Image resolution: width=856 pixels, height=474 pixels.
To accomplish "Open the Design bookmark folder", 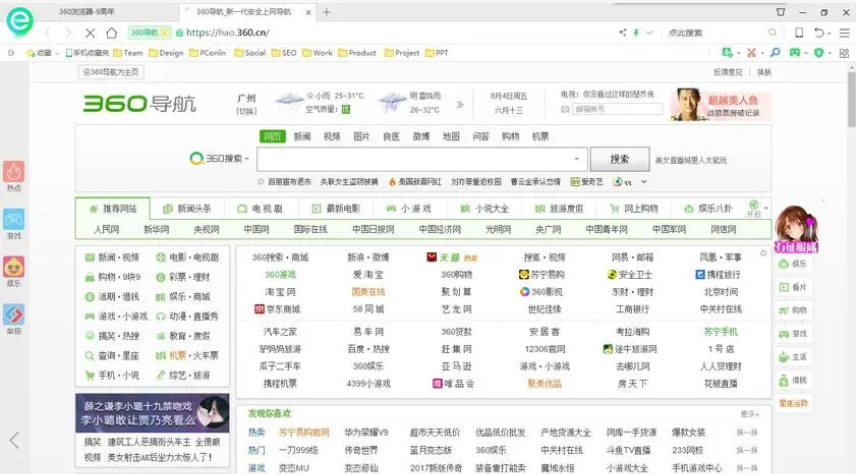I will point(166,53).
